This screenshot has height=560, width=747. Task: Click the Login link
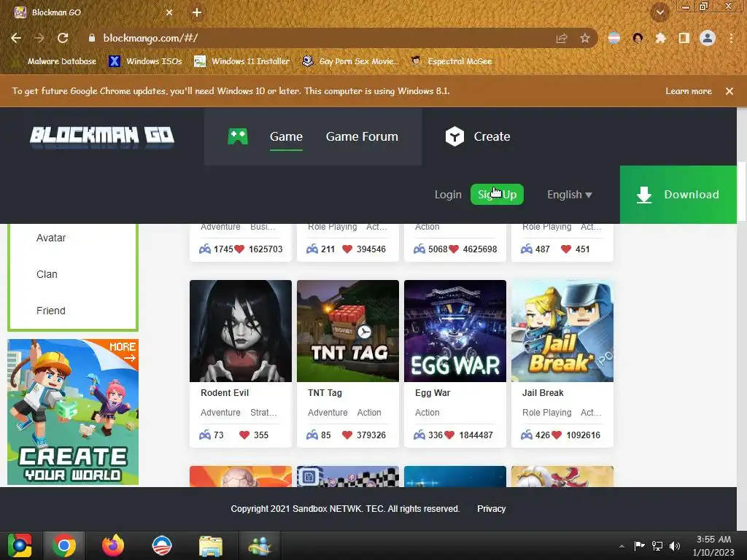point(448,195)
